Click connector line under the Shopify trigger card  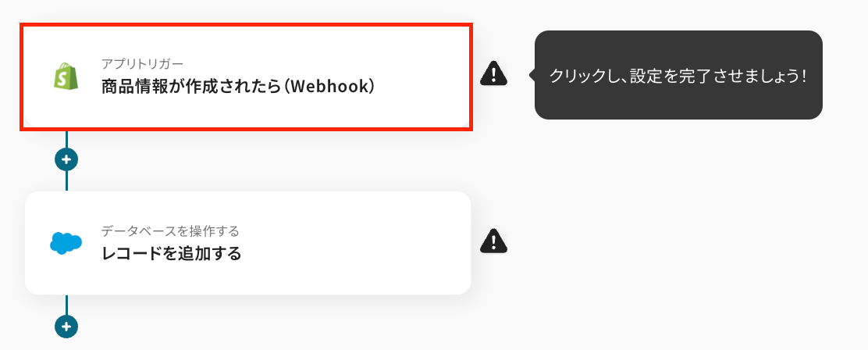pyautogui.click(x=66, y=140)
